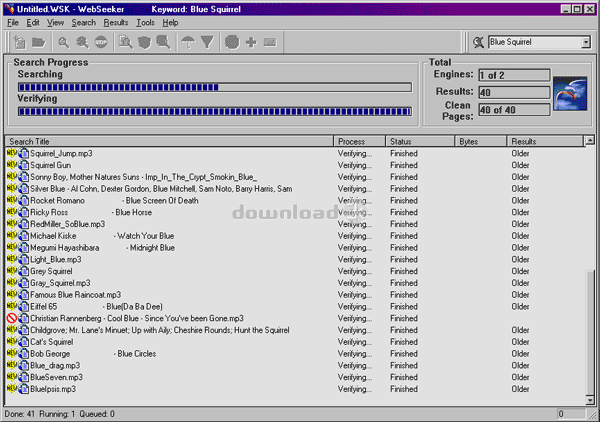600x422 pixels.
Task: Sort by the Status column header
Action: click(420, 142)
